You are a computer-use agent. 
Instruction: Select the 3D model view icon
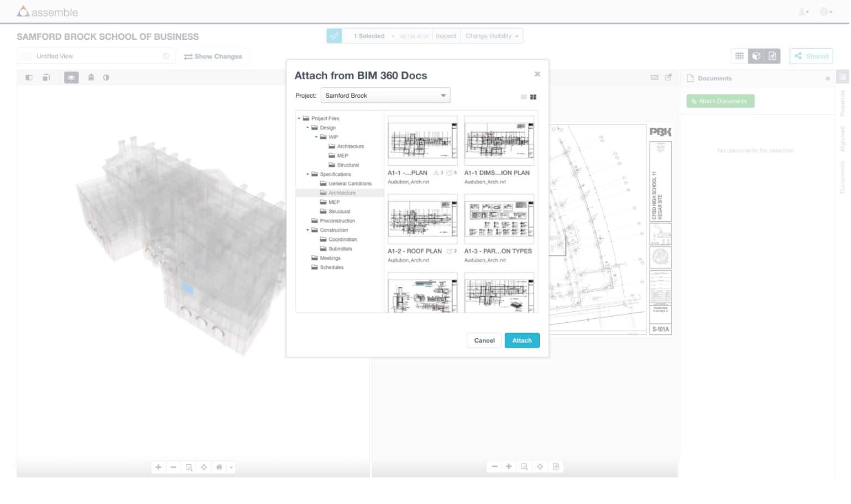tap(756, 55)
